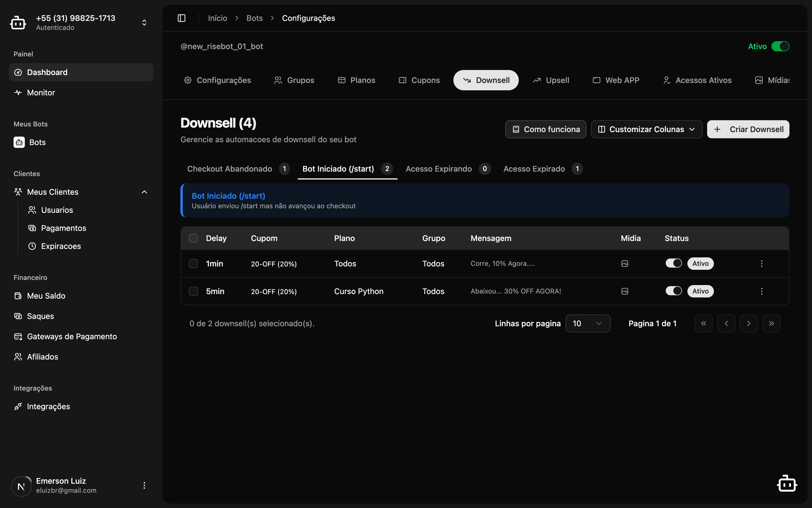This screenshot has width=812, height=508.
Task: Open the Mídias tab
Action: (772, 80)
